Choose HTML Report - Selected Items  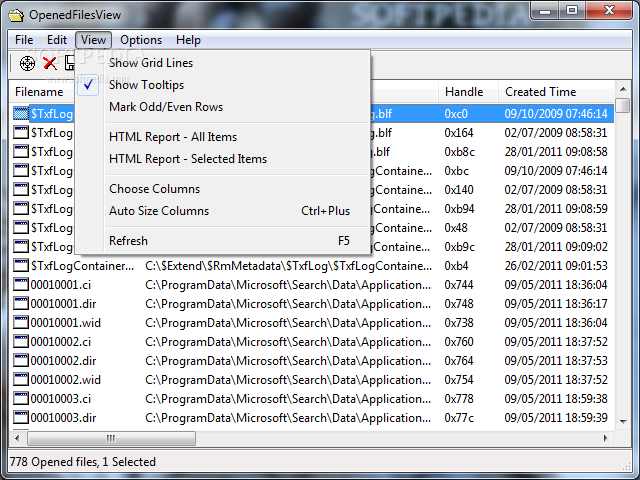[222, 159]
